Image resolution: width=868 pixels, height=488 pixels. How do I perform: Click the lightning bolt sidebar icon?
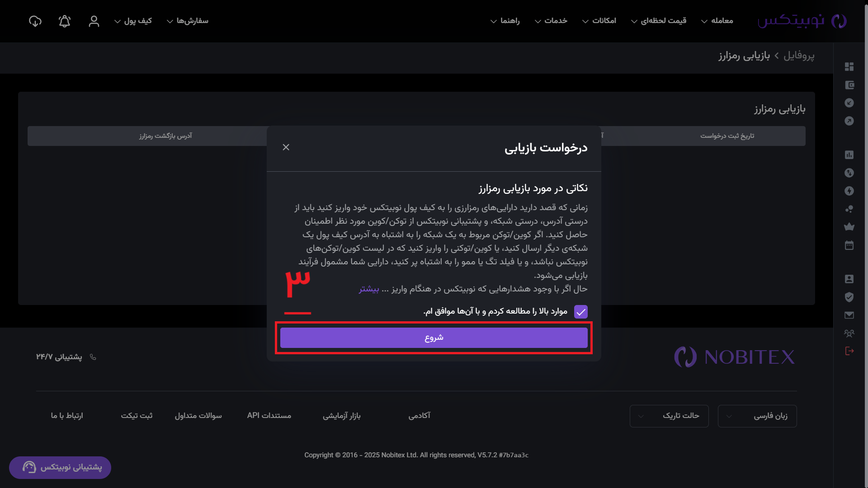coord(849,191)
